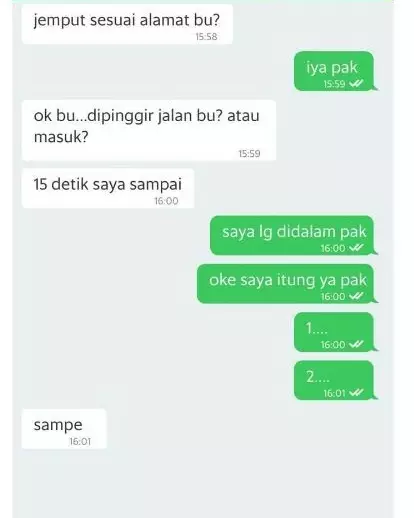Image resolution: width=414 pixels, height=518 pixels.
Task: Select the '1....' green message
Action: click(334, 332)
